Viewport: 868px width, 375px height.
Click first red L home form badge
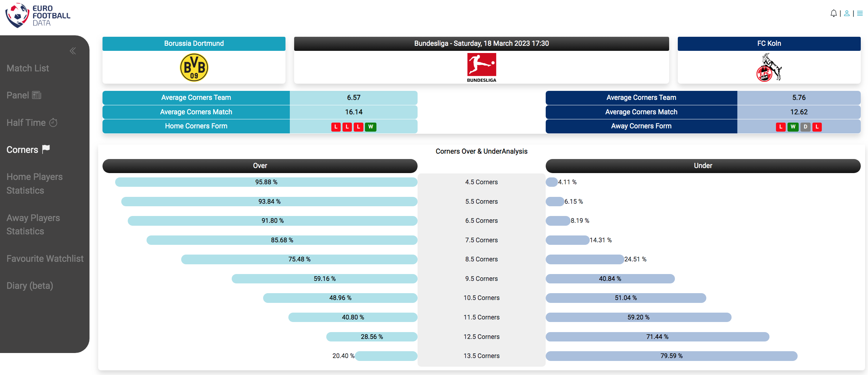coord(336,127)
